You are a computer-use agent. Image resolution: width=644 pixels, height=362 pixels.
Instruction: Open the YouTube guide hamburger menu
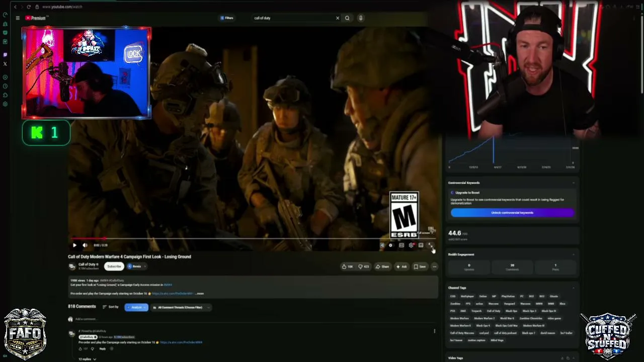18,18
